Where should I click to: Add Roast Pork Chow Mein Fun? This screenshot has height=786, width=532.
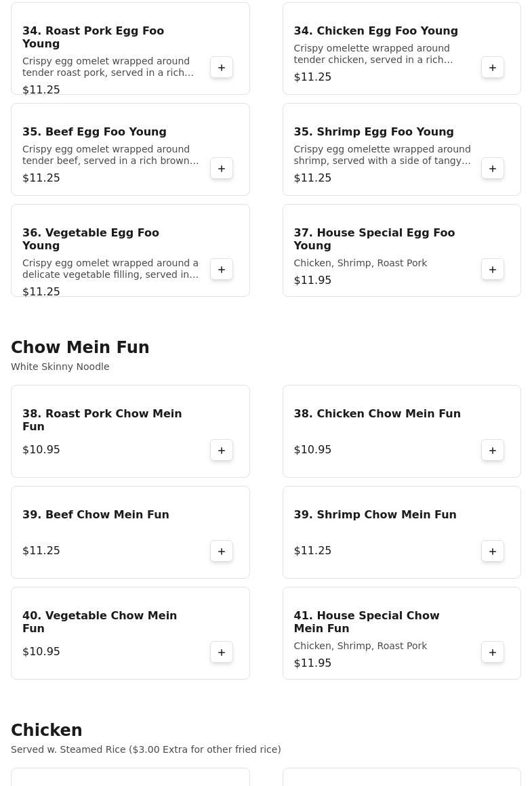[x=222, y=451]
